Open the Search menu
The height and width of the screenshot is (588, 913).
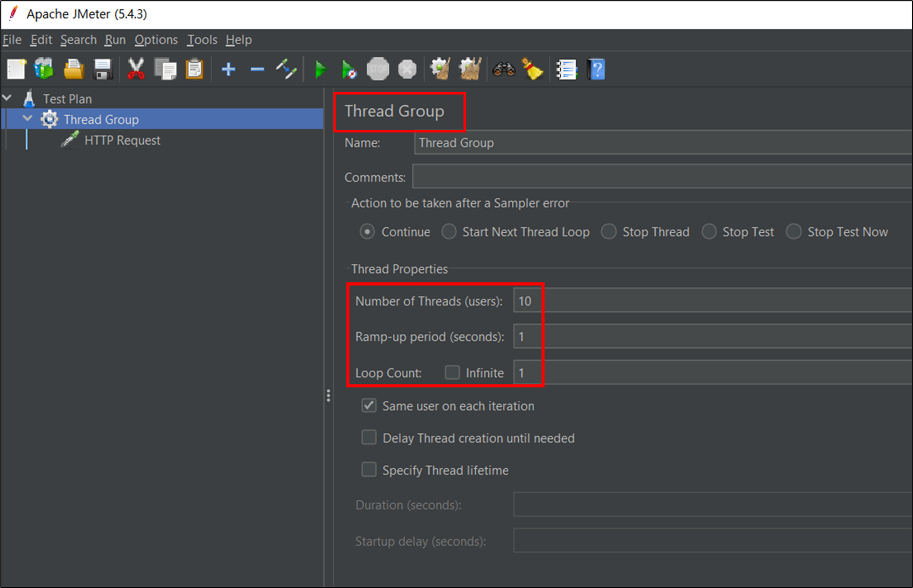pyautogui.click(x=78, y=40)
